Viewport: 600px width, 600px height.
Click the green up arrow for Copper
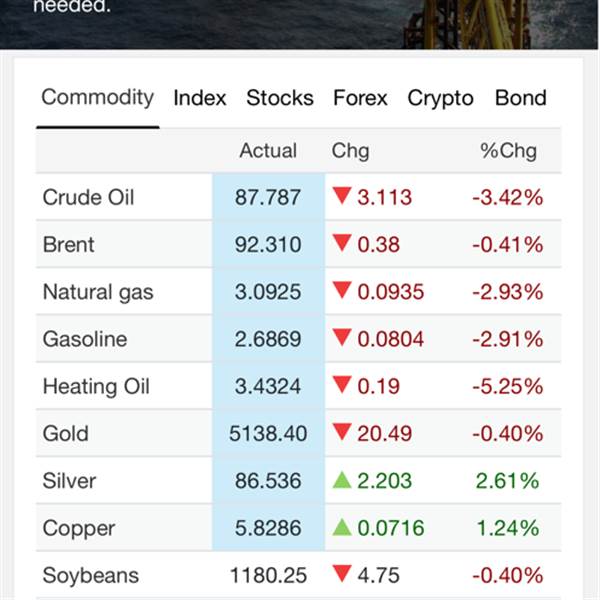[x=342, y=528]
